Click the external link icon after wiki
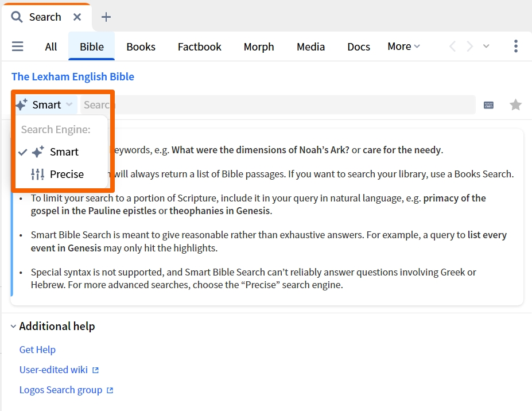The height and width of the screenshot is (411, 532). [x=96, y=370]
